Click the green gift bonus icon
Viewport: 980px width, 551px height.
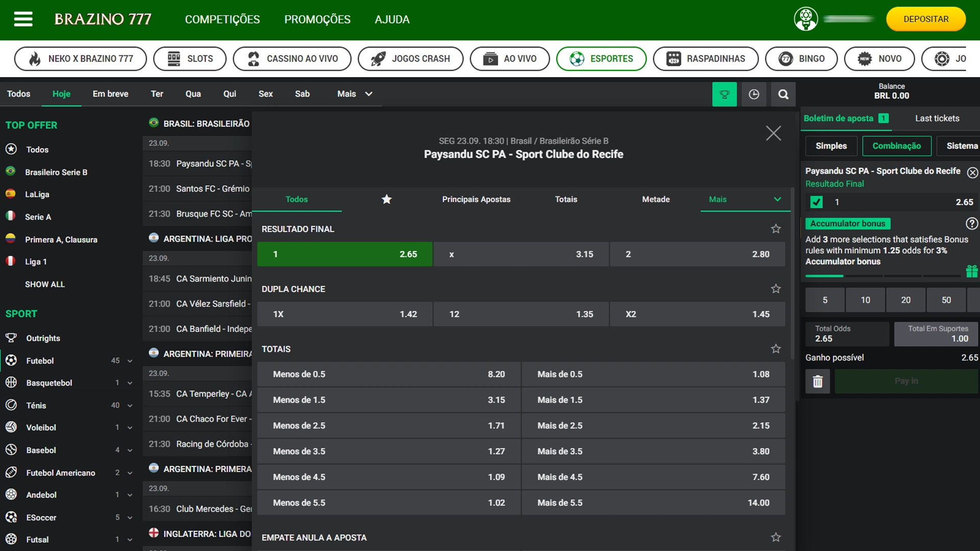972,271
